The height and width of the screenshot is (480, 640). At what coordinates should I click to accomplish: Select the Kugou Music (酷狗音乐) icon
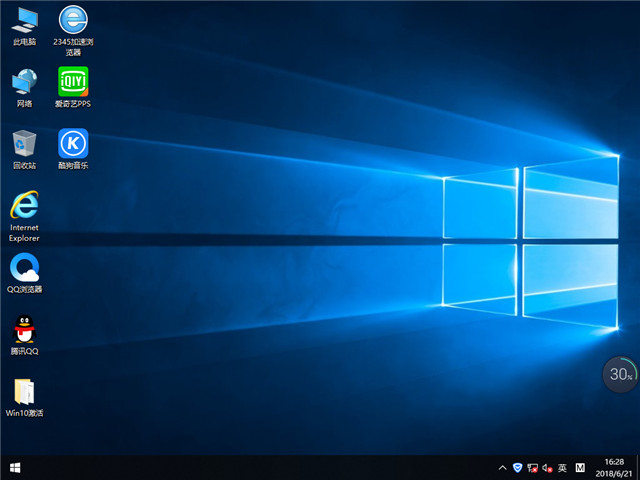point(73,149)
